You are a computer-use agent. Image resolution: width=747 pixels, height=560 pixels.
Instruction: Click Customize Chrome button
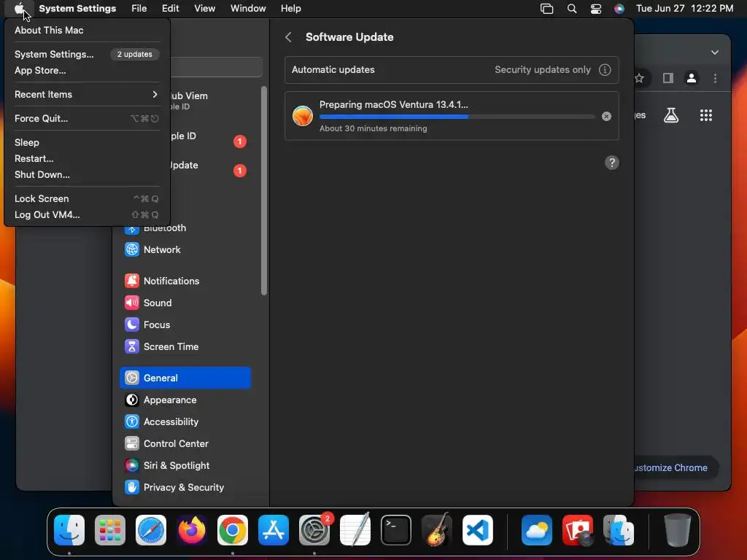676,468
